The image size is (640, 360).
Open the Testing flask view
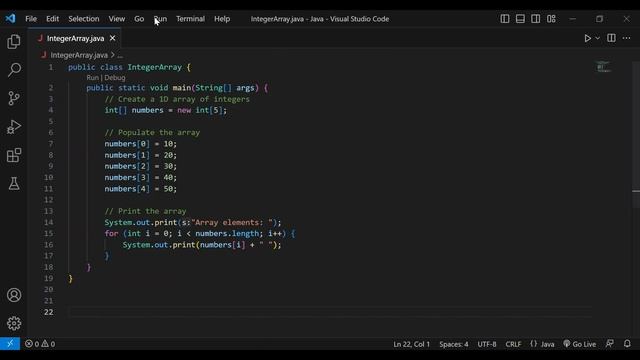(14, 184)
